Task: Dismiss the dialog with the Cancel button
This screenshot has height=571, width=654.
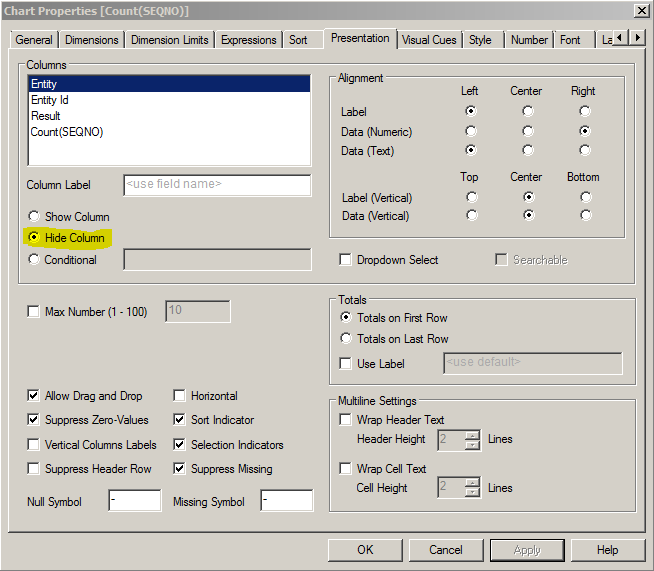Action: point(446,550)
